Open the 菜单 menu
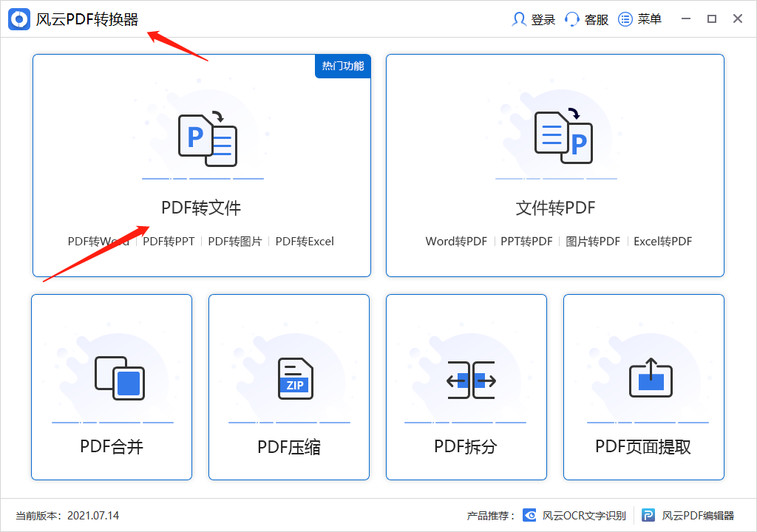The height and width of the screenshot is (532, 757). 649,19
